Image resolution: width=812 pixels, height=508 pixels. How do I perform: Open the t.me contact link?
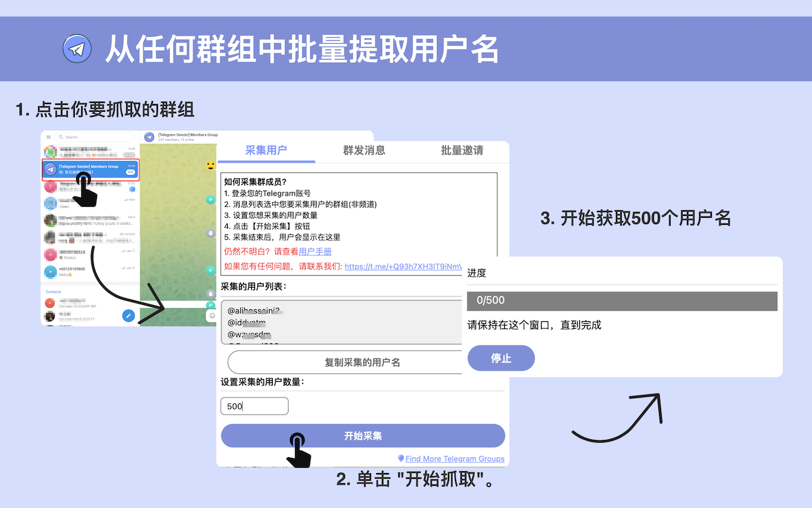click(403, 266)
